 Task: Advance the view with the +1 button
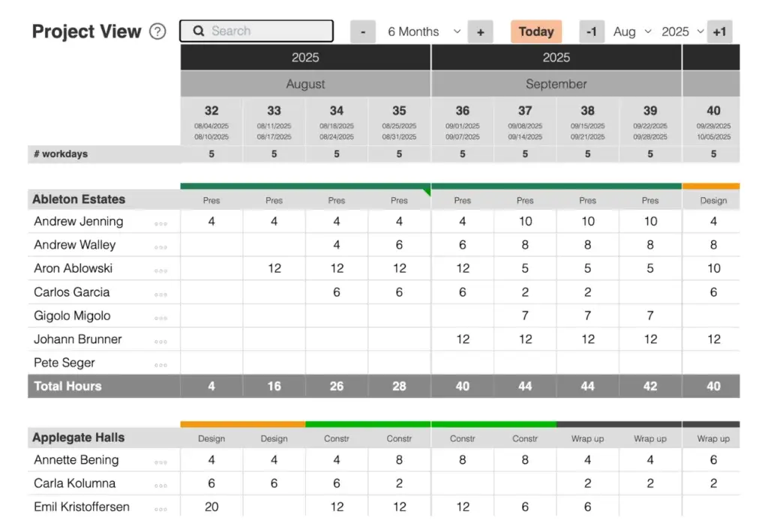click(x=718, y=31)
